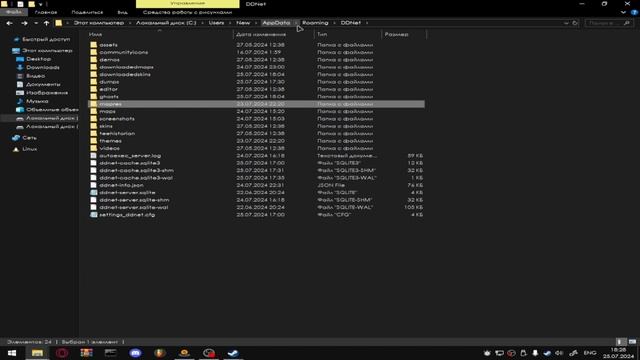The image size is (640, 360).
Task: Click the folder icon of themes
Action: coord(93,141)
